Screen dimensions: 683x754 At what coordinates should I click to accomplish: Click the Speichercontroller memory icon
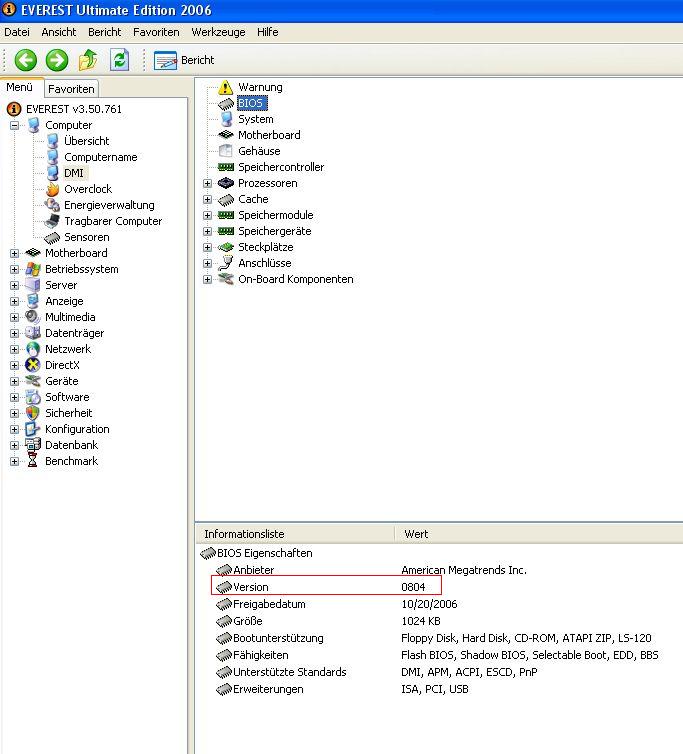pos(226,167)
